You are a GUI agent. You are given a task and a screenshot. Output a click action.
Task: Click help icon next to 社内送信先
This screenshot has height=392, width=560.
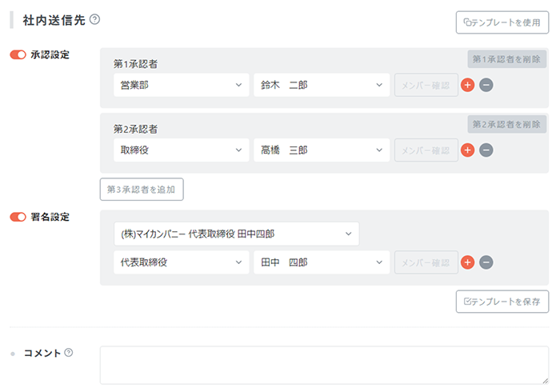point(95,18)
